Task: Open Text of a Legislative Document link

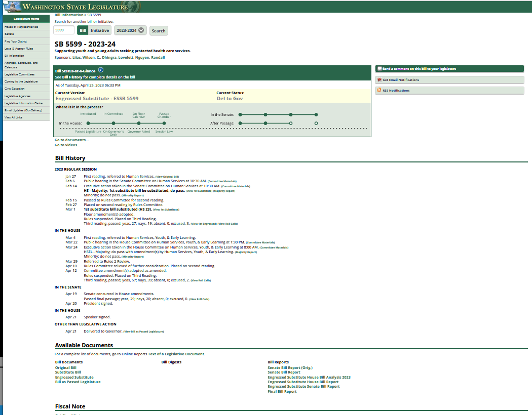Action: pos(176,354)
